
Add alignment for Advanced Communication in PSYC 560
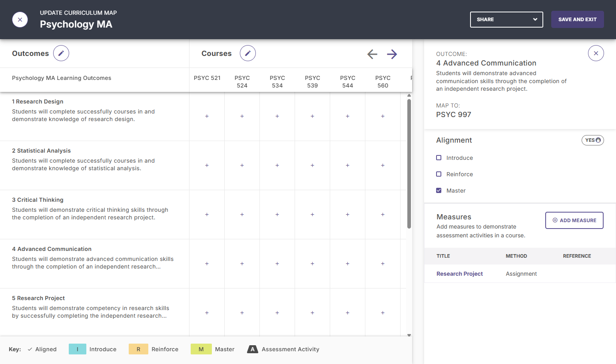(x=383, y=264)
